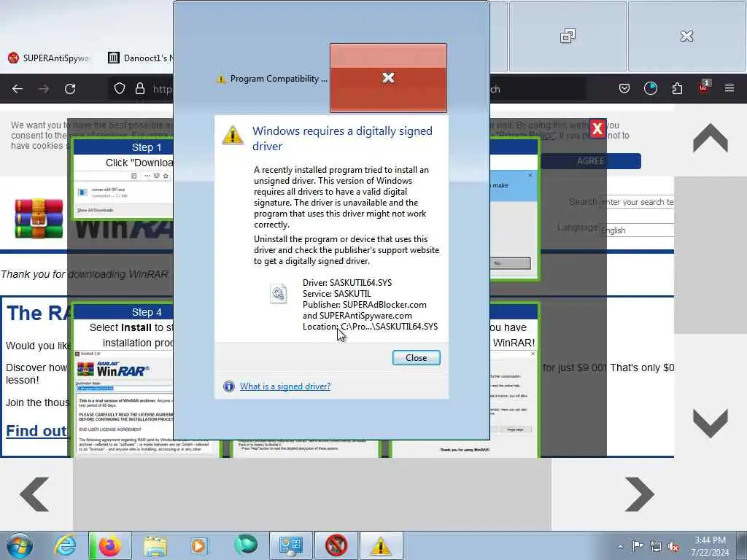
Task: Show hidden tray icons arrow
Action: click(x=620, y=546)
